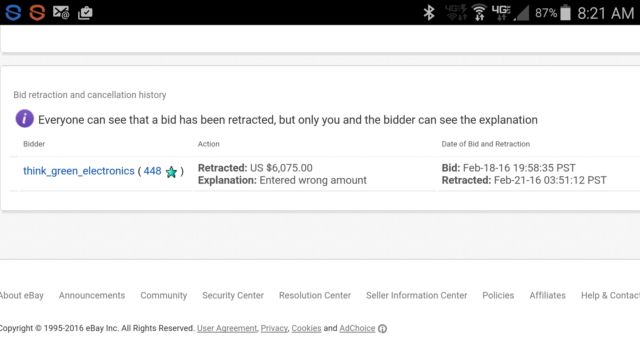Click the teal feedback star icon

coord(171,172)
